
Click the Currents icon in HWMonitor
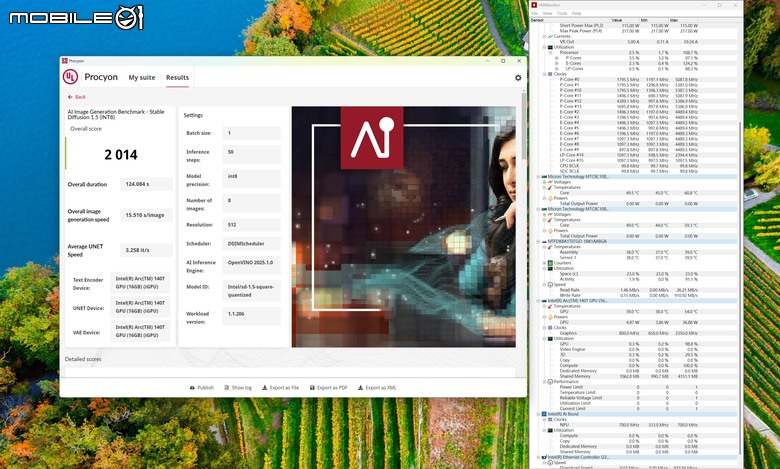coord(550,36)
